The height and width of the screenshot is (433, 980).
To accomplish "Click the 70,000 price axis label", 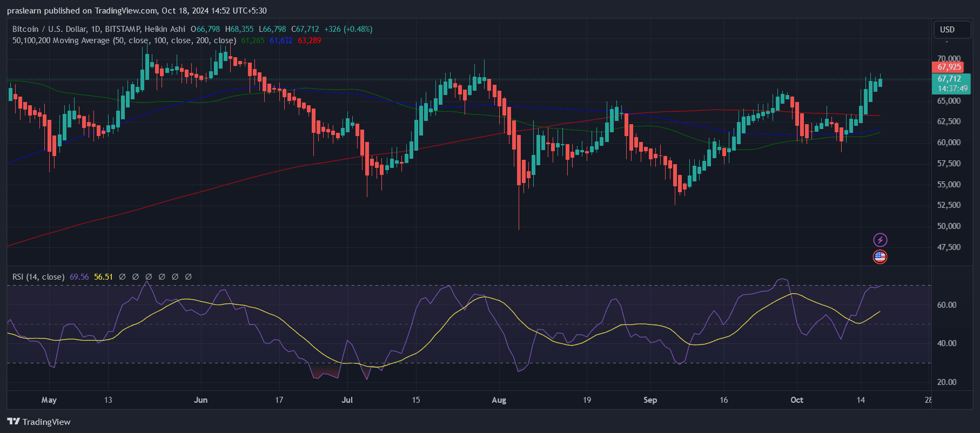I will [x=949, y=58].
